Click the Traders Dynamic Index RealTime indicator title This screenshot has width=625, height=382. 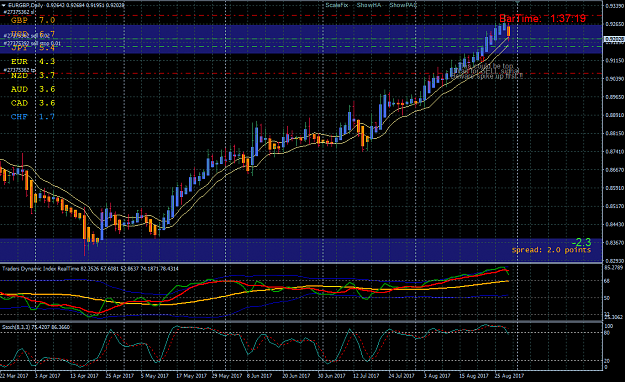tap(90, 269)
